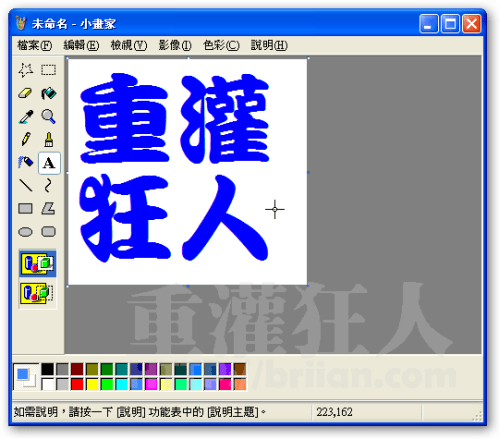
Task: Click the current foreground/background color box
Action: click(26, 377)
